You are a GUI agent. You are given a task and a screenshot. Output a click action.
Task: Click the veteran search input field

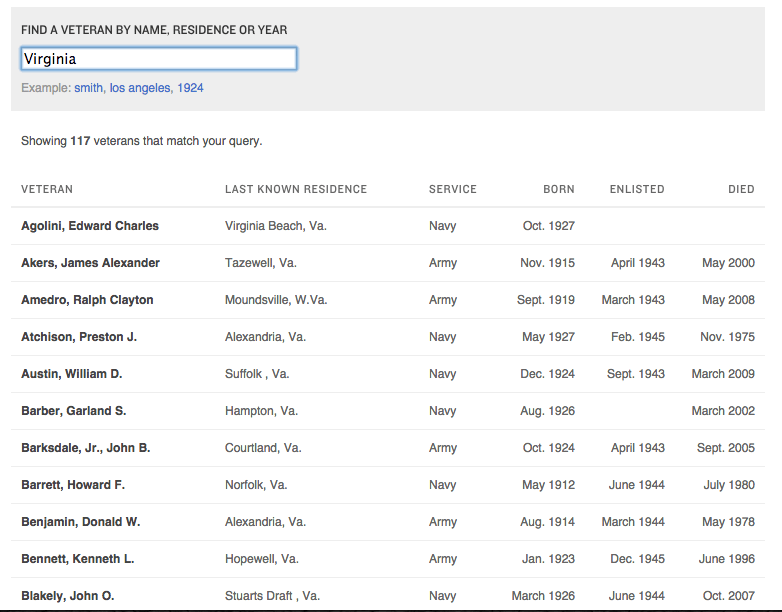tap(158, 59)
